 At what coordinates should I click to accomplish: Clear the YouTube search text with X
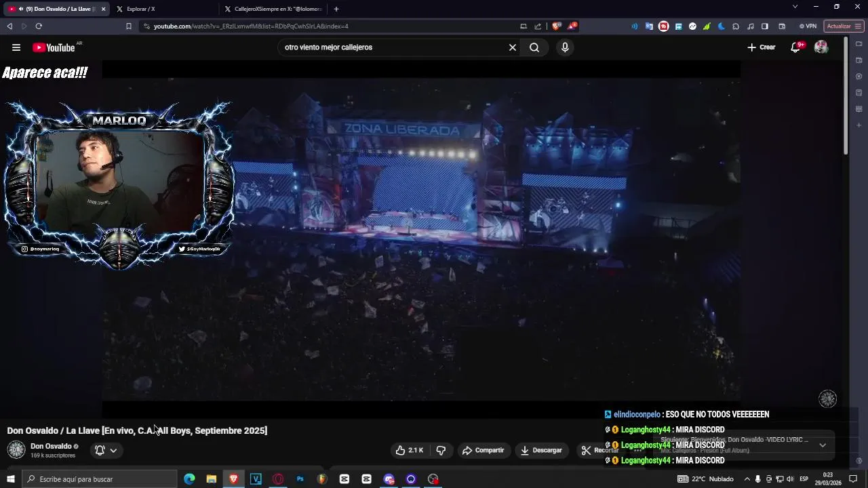coord(513,47)
